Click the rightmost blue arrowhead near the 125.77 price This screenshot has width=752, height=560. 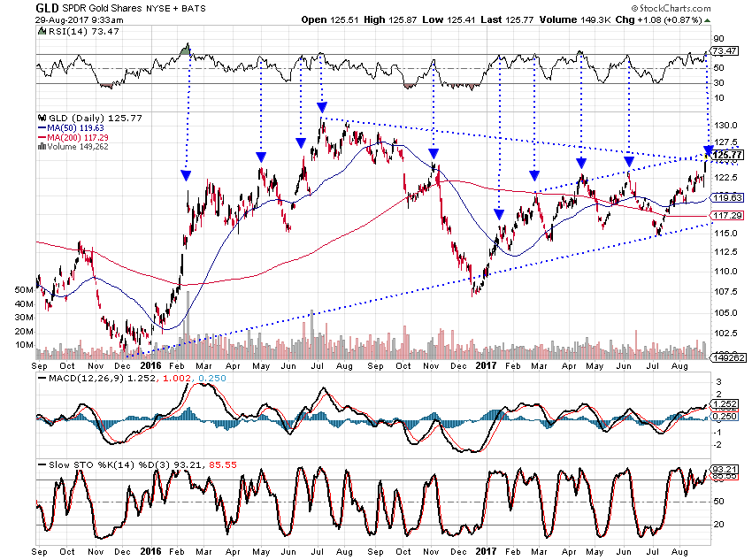[x=709, y=150]
